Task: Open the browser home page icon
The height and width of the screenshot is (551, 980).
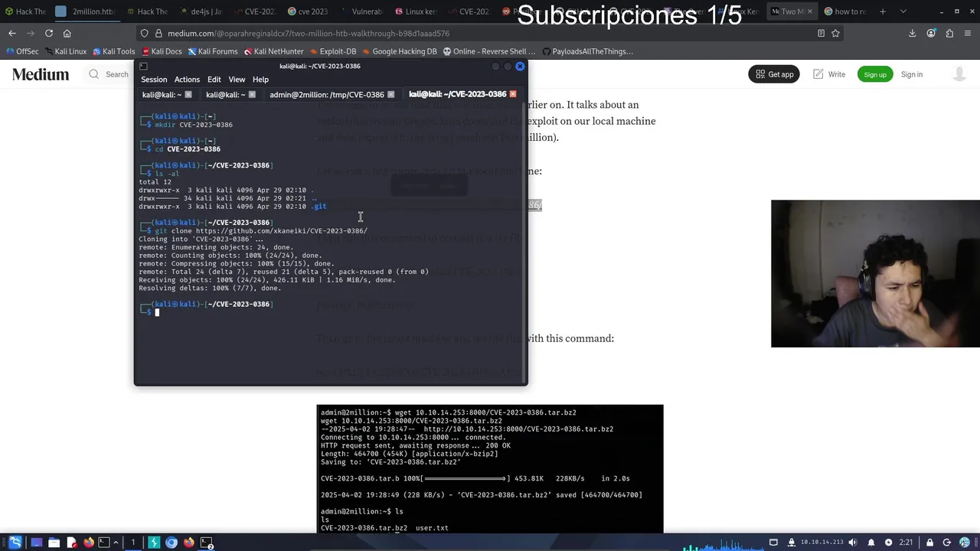Action: tap(67, 33)
